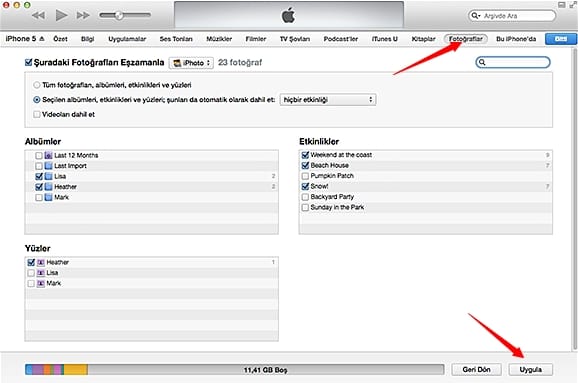Click the iPhoto app icon in the dropdown
Image resolution: width=578 pixels, height=383 pixels.
(177, 63)
